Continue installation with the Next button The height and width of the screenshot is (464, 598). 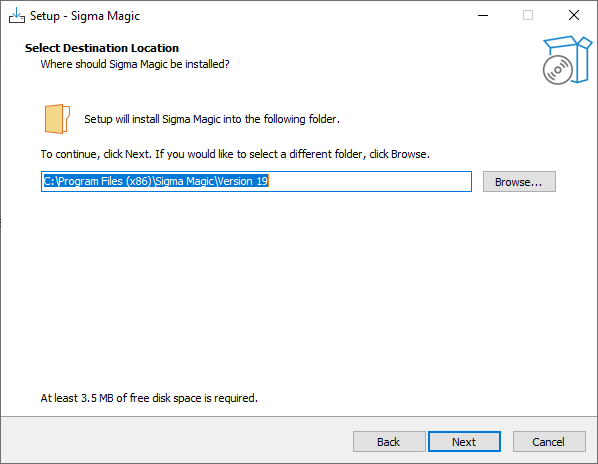[x=464, y=442]
